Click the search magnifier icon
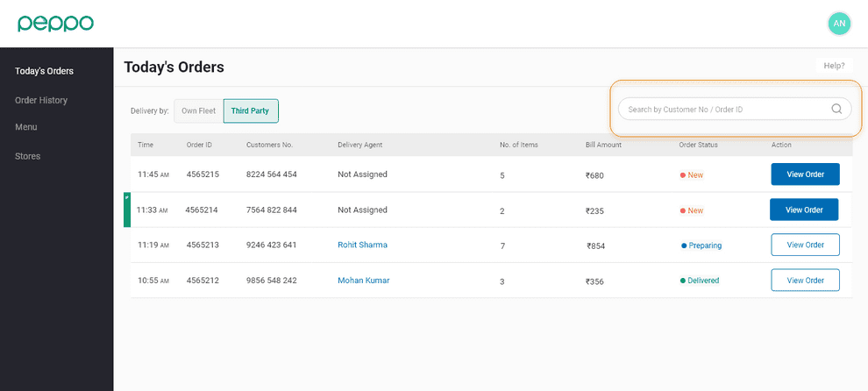 click(x=836, y=109)
